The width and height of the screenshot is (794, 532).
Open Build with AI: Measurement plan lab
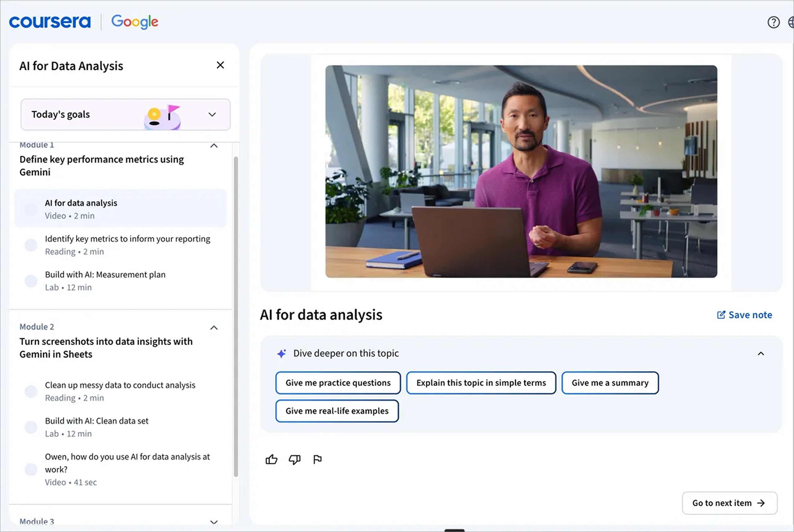click(x=121, y=281)
